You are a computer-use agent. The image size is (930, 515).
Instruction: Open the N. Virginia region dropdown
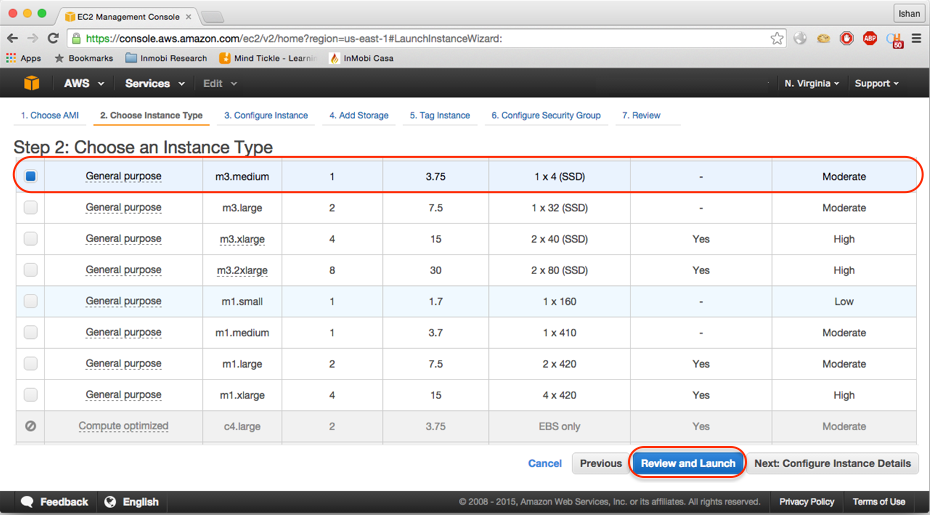pyautogui.click(x=812, y=84)
